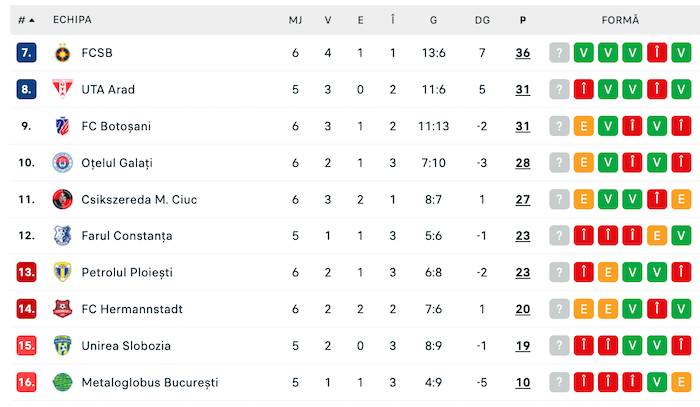
Task: Click the FC Botoșani team badge
Action: click(x=63, y=126)
